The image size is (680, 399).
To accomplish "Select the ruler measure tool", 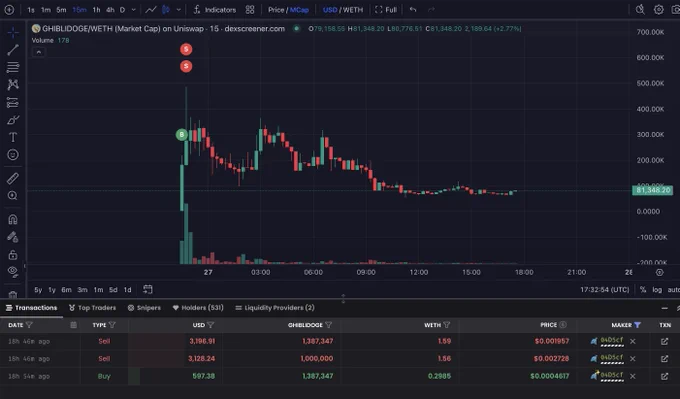I will (x=13, y=178).
